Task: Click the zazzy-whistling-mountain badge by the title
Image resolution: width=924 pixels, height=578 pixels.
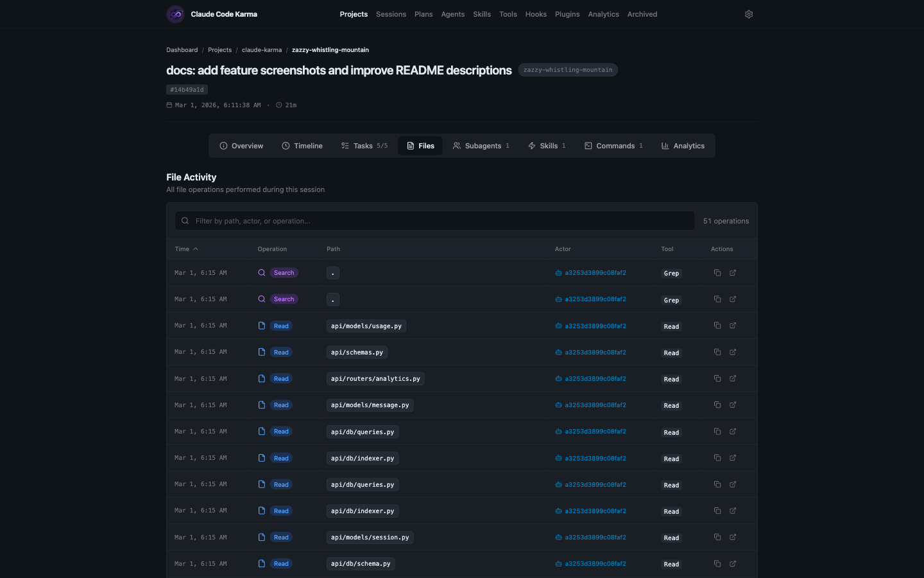Action: pos(568,70)
